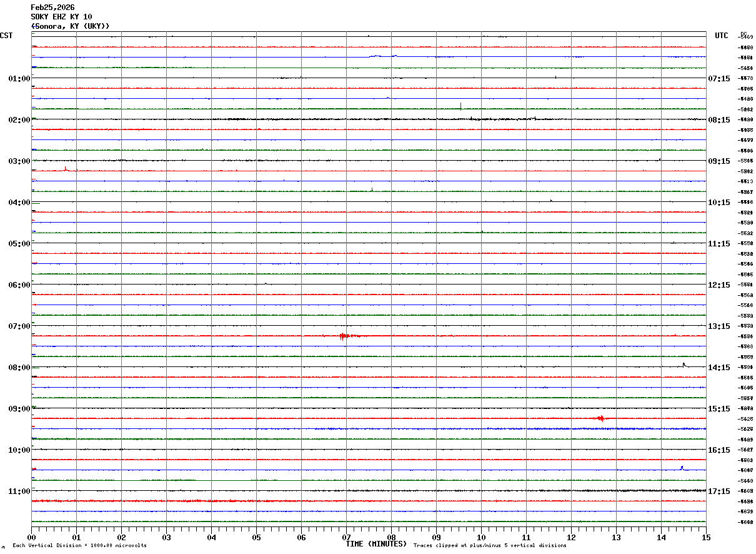Click the 10:15 UTC label
This screenshot has width=756, height=554.
click(x=719, y=202)
